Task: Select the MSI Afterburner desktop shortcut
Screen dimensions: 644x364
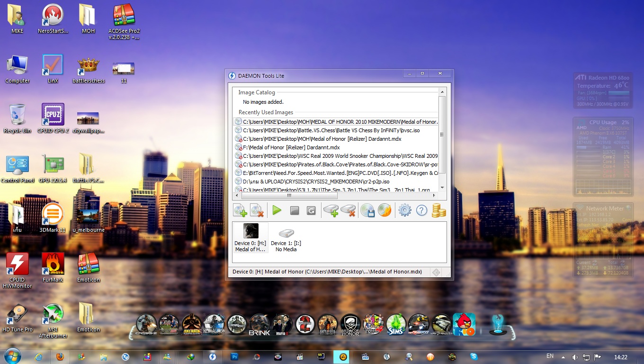Action: point(53,321)
